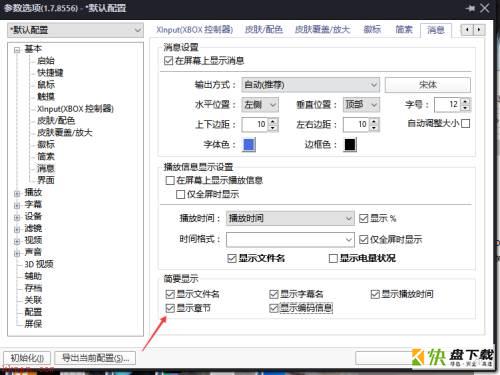Select 关联 in the settings tree

pos(33,300)
